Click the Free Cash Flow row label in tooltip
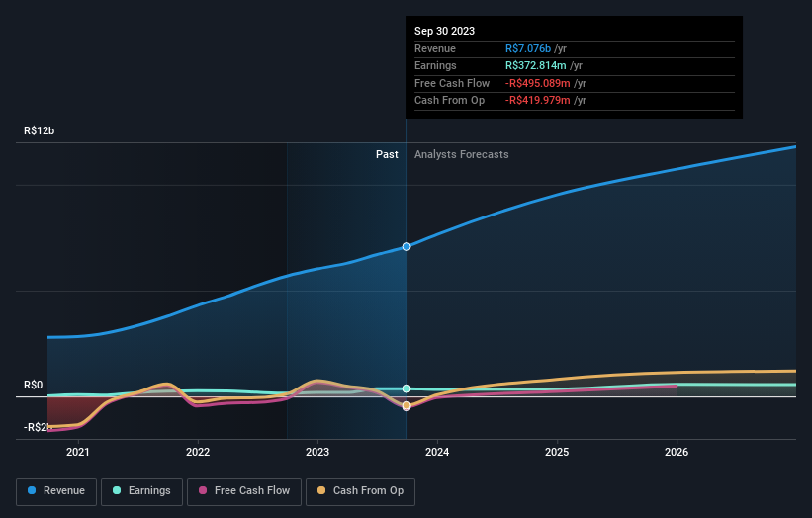Viewport: 812px width, 518px height. 452,83
